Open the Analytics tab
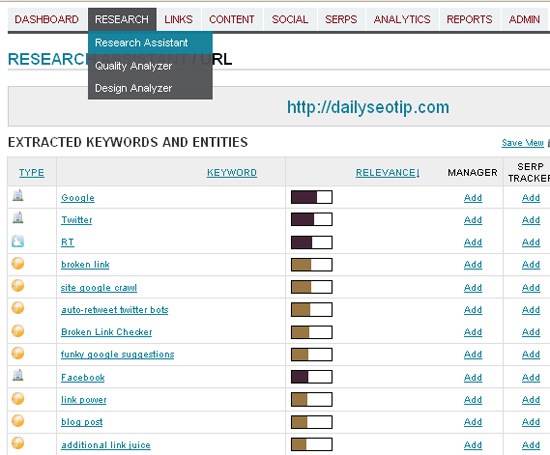This screenshot has height=455, width=550. pos(402,19)
